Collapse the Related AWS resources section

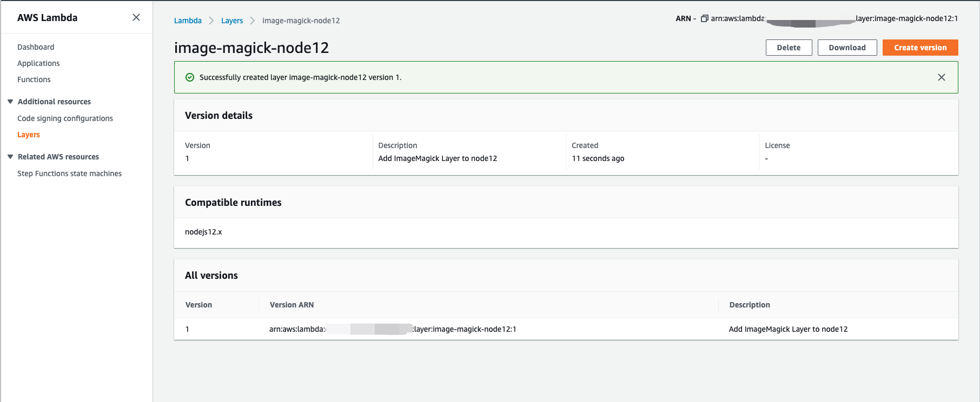coord(10,157)
